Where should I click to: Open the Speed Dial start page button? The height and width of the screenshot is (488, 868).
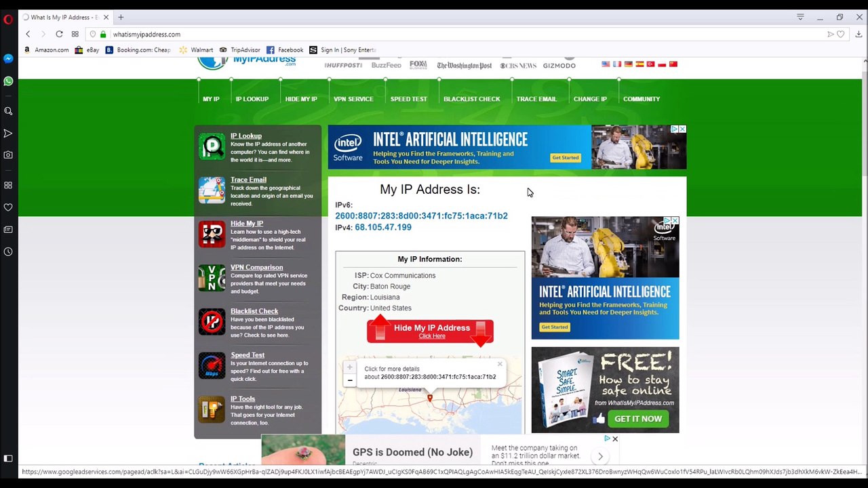tap(75, 34)
